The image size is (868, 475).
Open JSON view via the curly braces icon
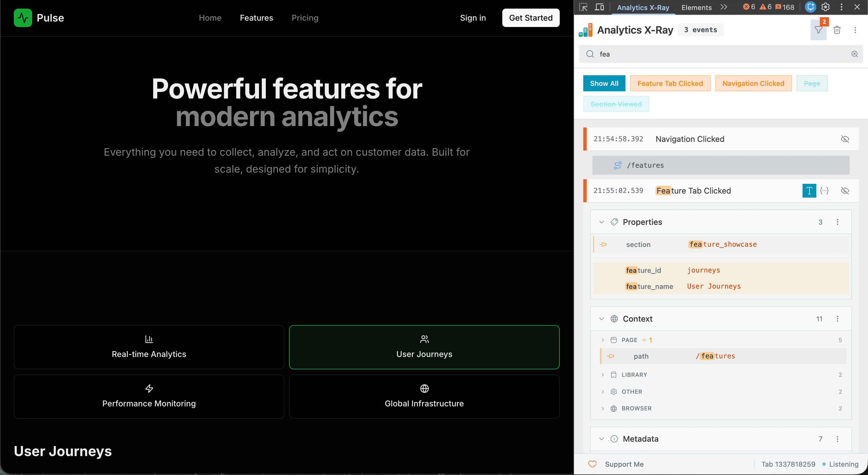coord(825,190)
